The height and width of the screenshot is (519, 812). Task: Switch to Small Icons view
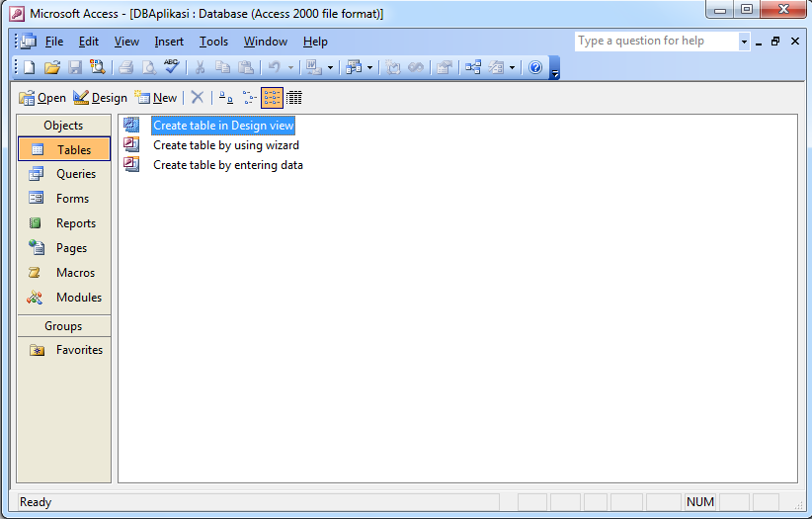pos(249,98)
